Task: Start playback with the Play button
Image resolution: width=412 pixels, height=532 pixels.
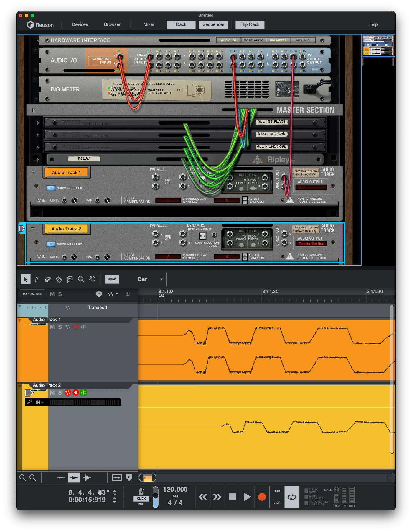Action: coord(247,497)
